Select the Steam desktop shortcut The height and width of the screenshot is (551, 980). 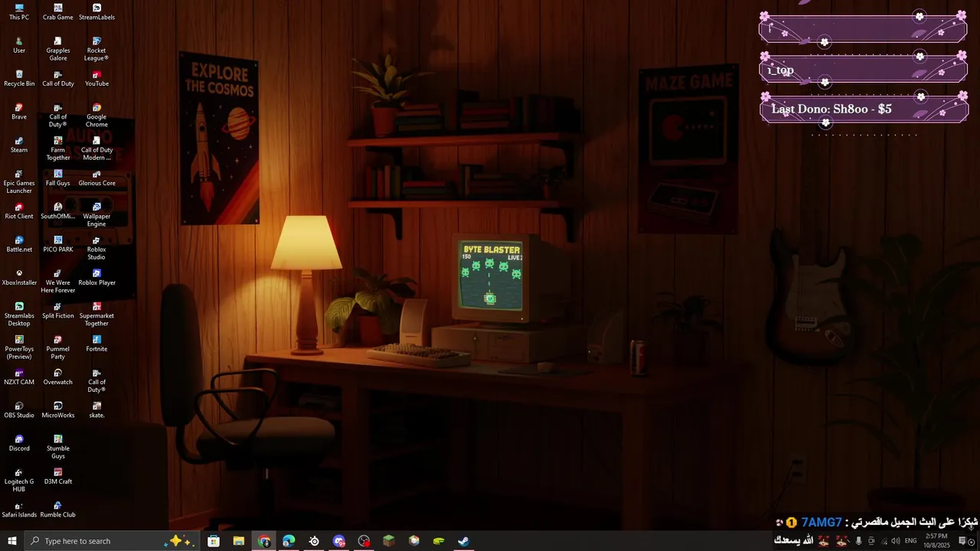point(19,145)
